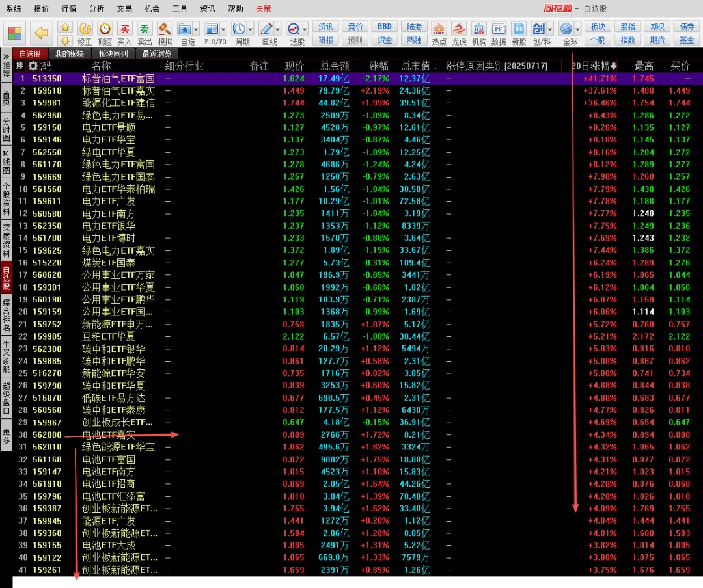Expand the 画线 dropdown arrow

pos(277,29)
